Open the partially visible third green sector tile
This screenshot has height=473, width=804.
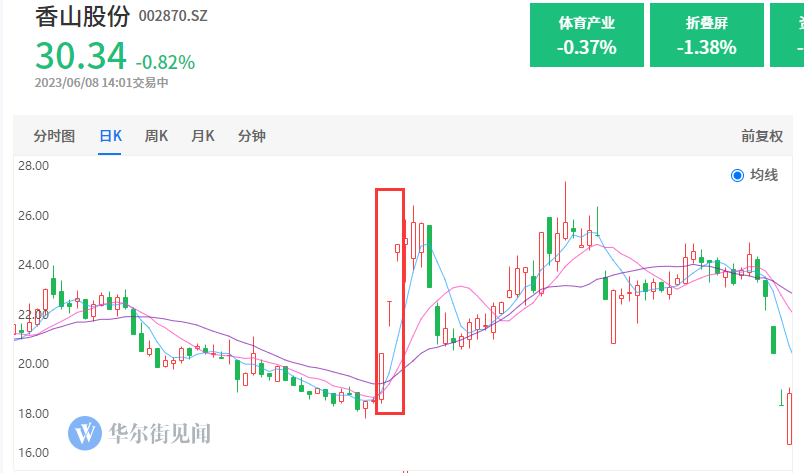[x=787, y=35]
